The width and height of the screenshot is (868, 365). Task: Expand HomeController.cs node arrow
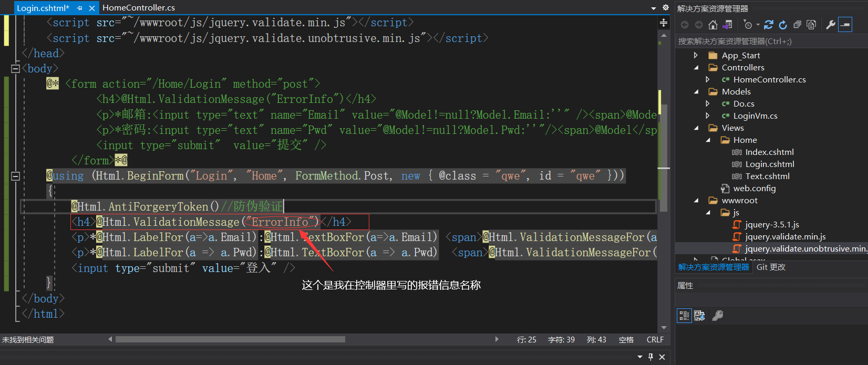tap(708, 79)
